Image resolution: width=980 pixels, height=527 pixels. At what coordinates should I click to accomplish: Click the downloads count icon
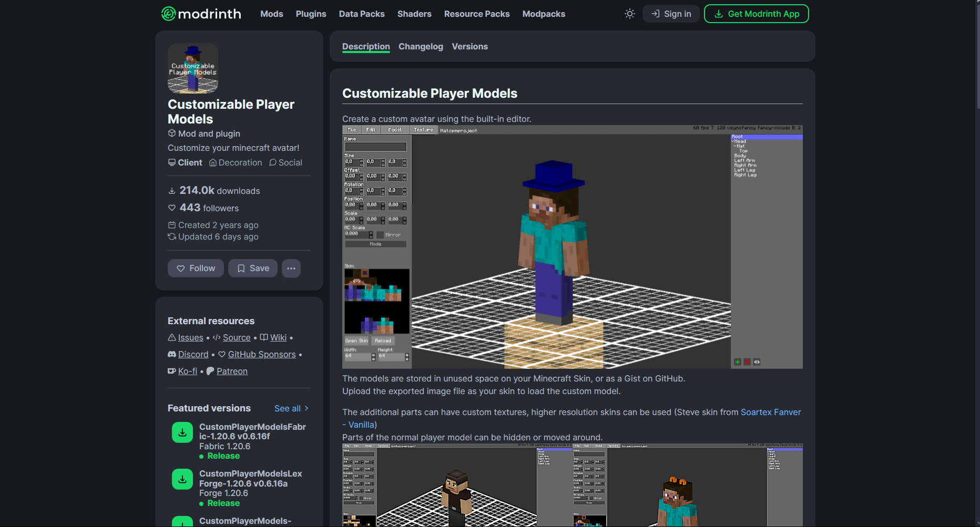[172, 191]
